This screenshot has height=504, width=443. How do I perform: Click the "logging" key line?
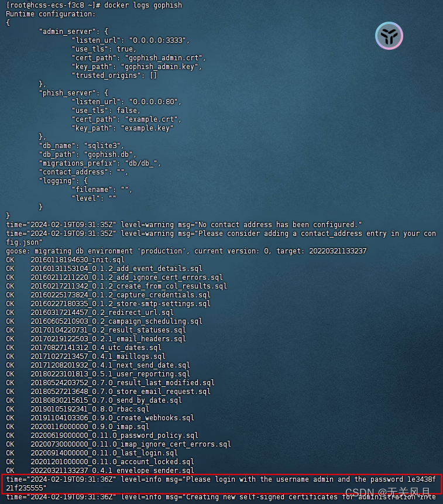tap(63, 181)
